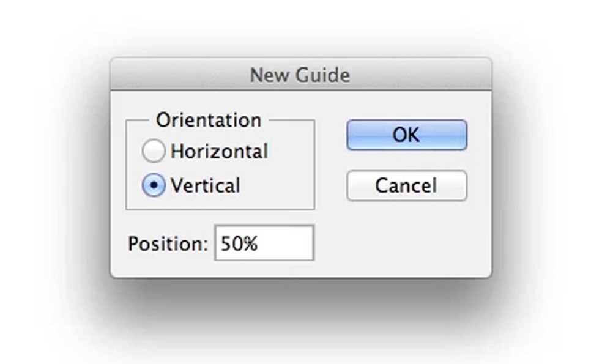Viewport: 602px width, 364px height.
Task: Focus the guide position value field
Action: (264, 243)
